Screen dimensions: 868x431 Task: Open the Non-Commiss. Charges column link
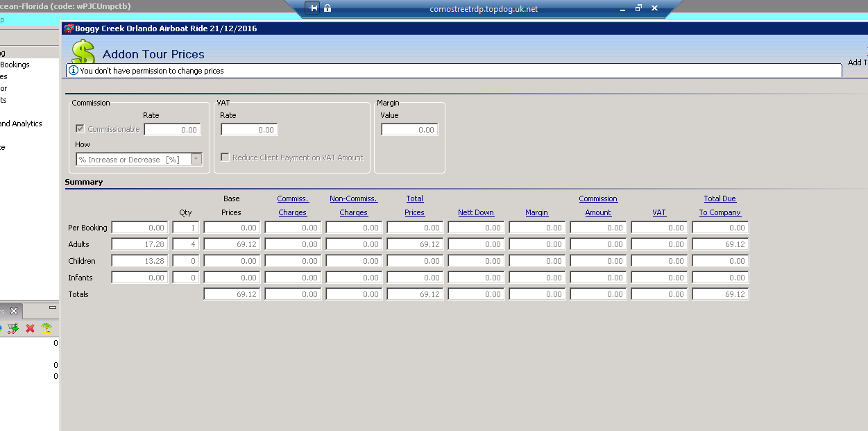(x=354, y=205)
